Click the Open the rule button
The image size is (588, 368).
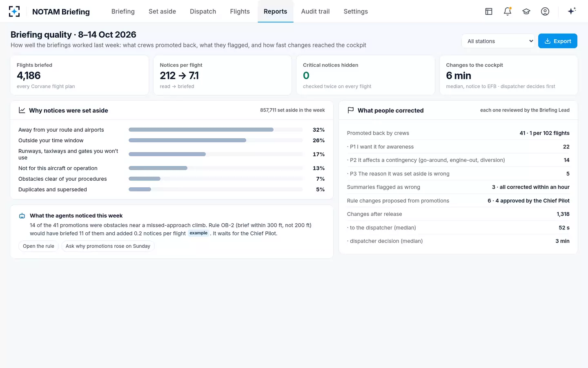coord(38,246)
